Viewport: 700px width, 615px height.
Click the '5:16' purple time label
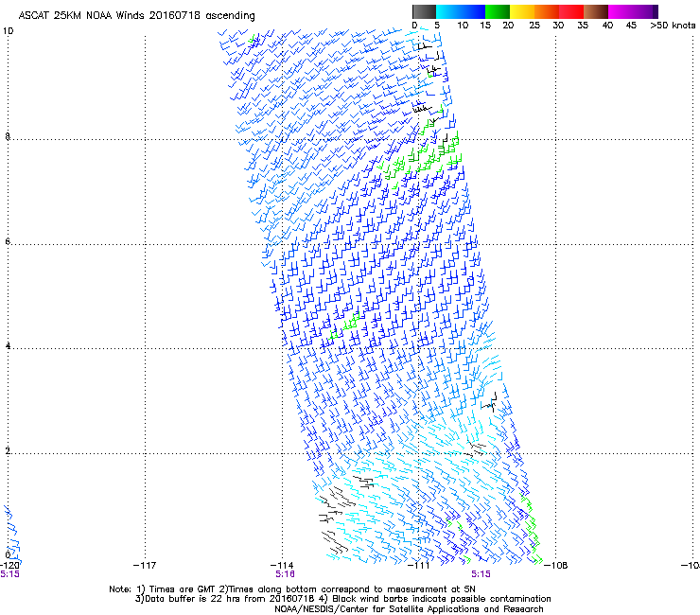285,574
